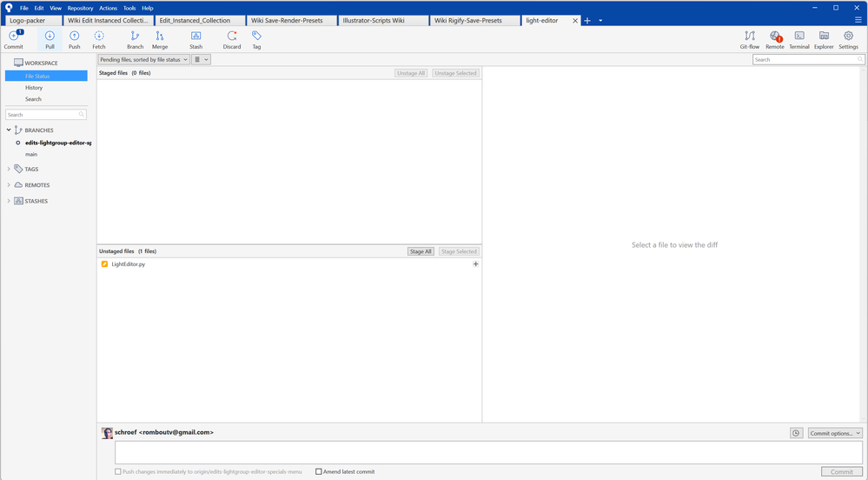Select the main branch

coord(31,154)
